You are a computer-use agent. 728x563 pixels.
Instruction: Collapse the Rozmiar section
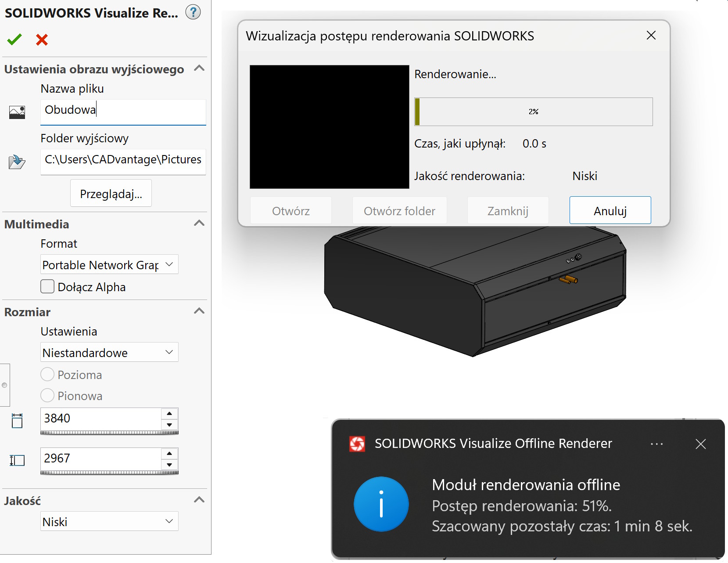coord(199,311)
